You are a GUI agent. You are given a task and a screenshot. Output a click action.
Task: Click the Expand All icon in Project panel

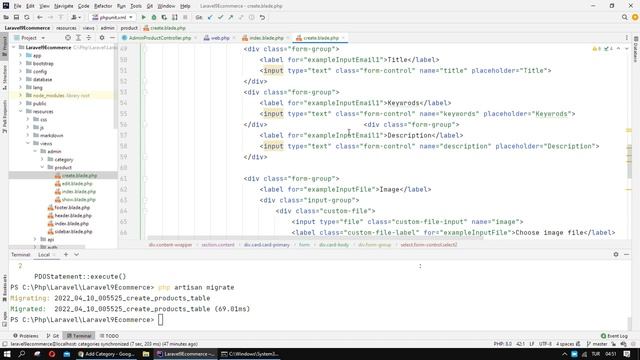pos(78,38)
